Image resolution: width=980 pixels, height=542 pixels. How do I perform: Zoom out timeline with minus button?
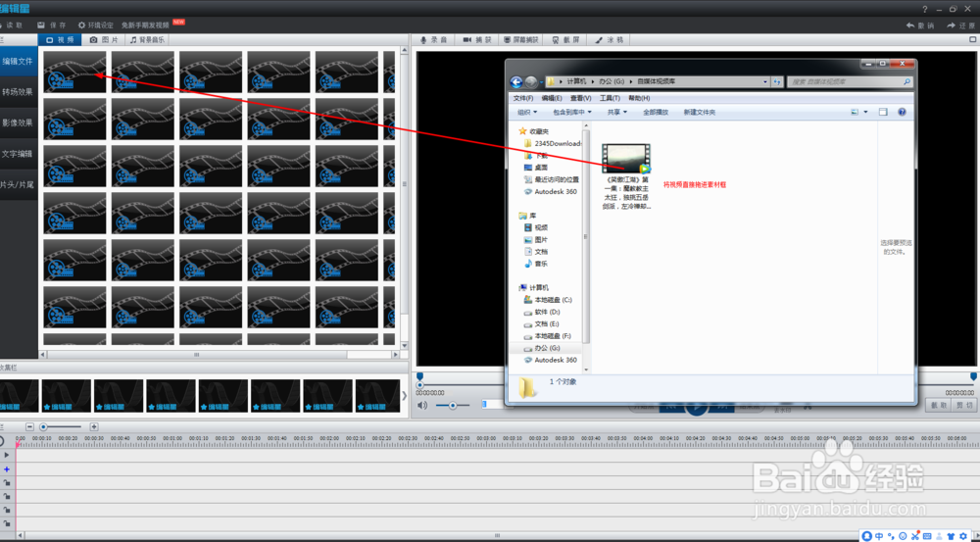point(29,427)
